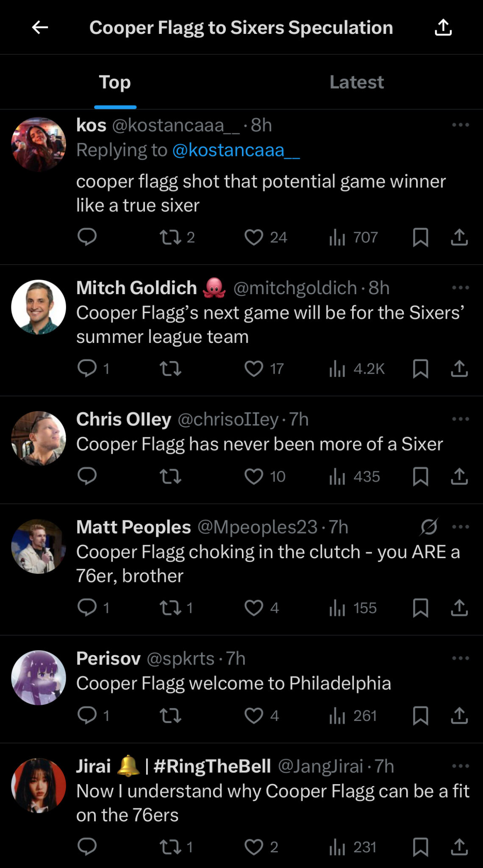Select the Top tab
The width and height of the screenshot is (483, 868).
tap(115, 82)
